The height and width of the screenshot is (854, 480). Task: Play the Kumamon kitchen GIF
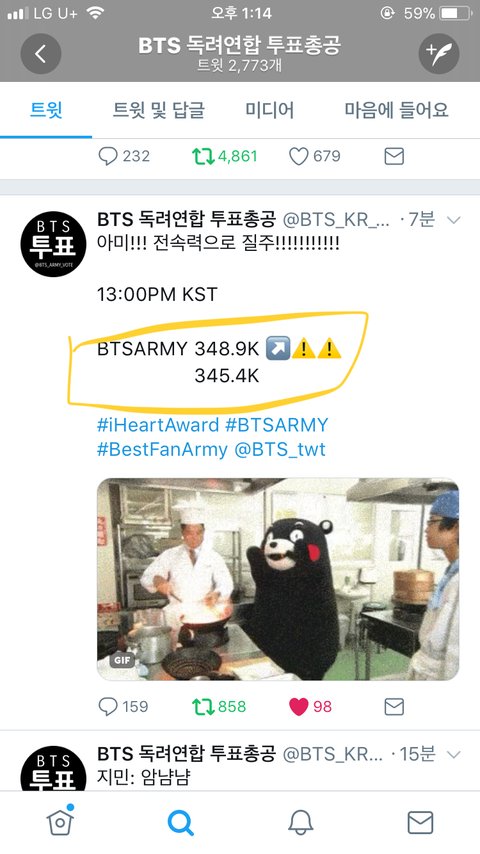(278, 579)
